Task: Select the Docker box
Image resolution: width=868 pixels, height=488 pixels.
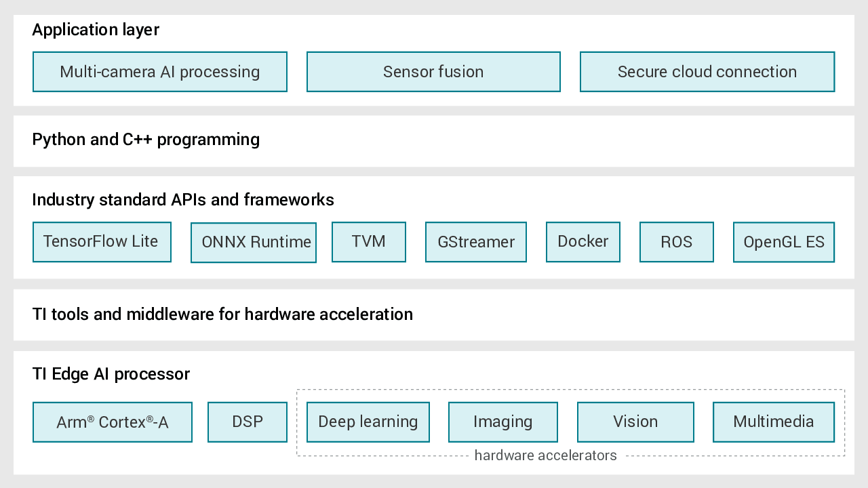Action: tap(583, 242)
